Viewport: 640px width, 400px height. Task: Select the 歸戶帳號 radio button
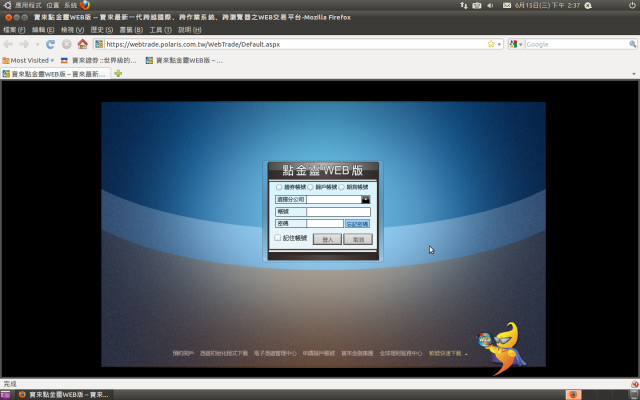(310, 187)
